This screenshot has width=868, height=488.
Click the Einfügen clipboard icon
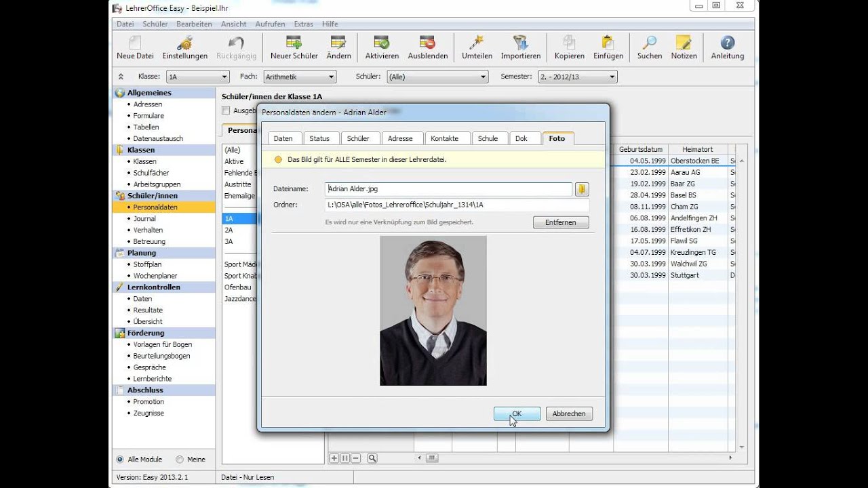[x=608, y=47]
